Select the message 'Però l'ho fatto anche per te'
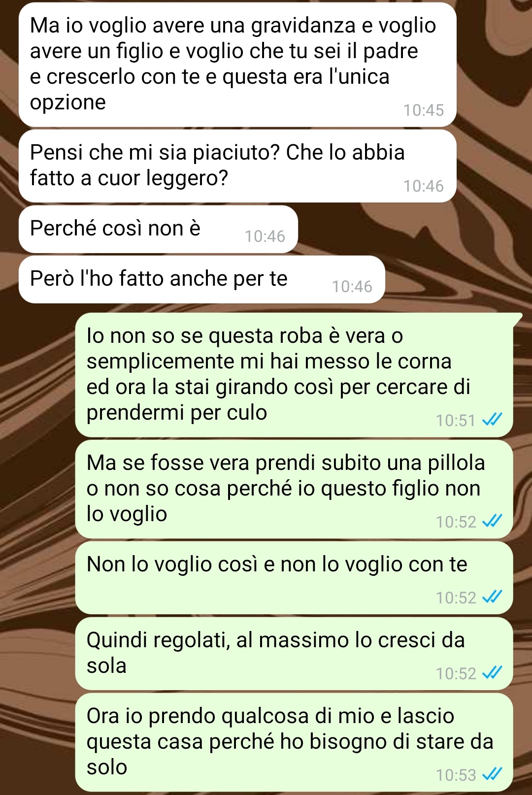 tap(201, 279)
